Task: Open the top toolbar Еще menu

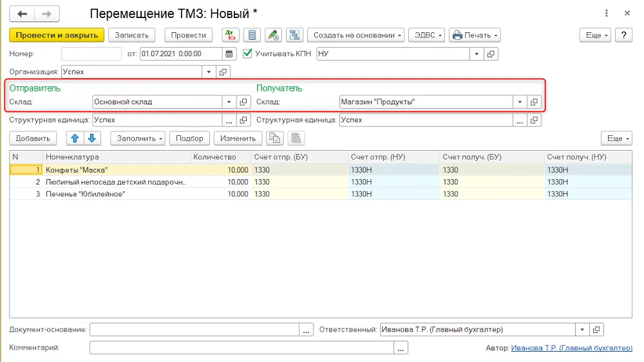Action: click(x=596, y=35)
